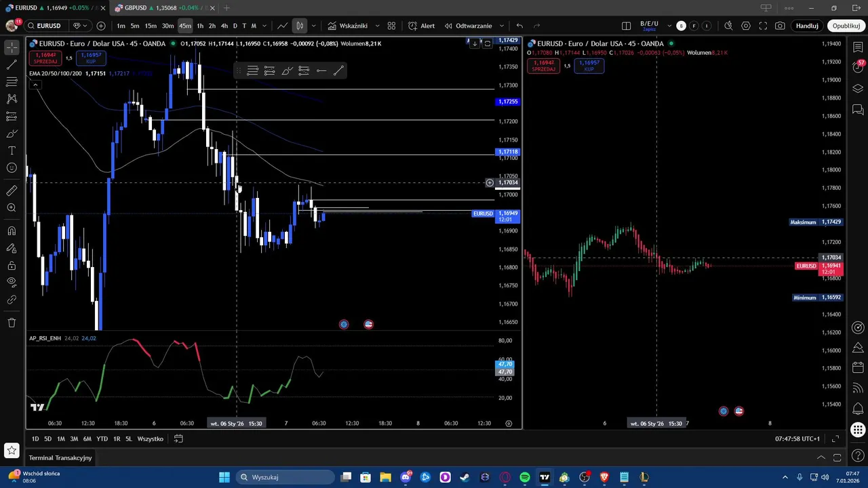Select 1M date range
Screen dimensions: 868x488
(x=61, y=439)
